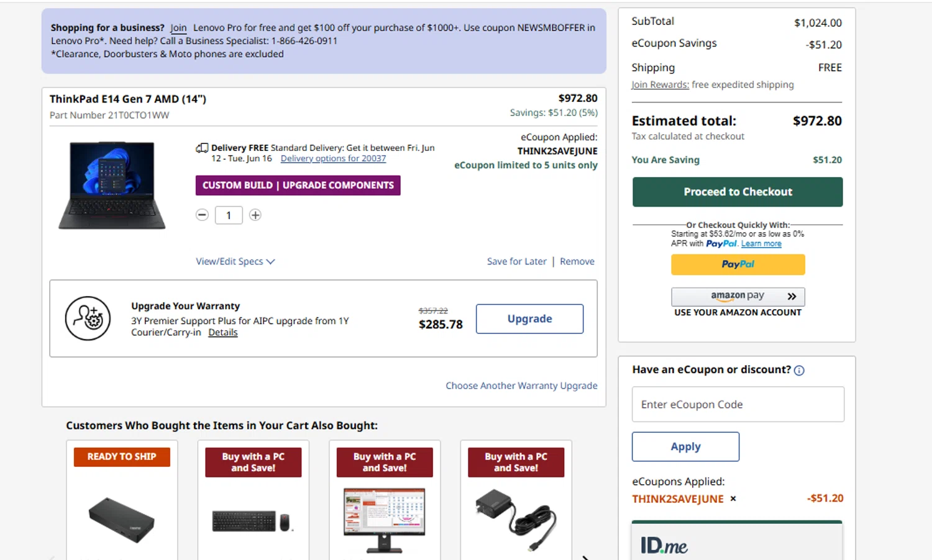Screen dimensions: 932x560
Task: Click Custom Build | Upgrade Components button
Action: 298,185
